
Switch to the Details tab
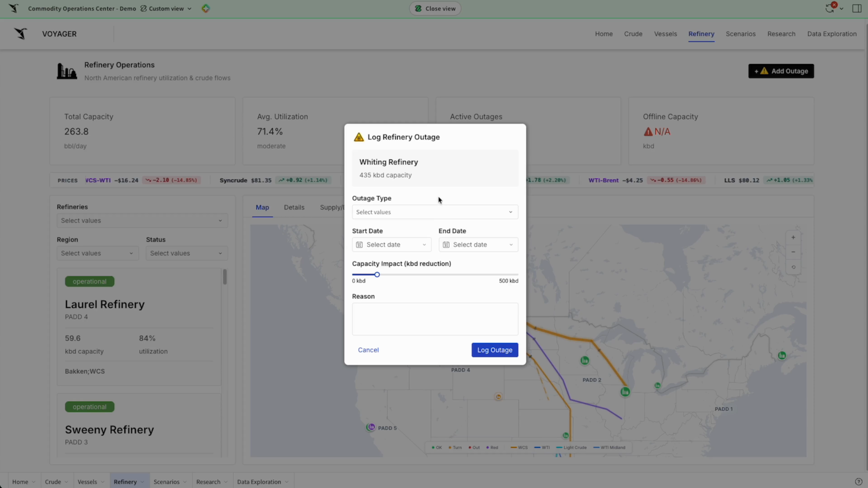pos(294,207)
